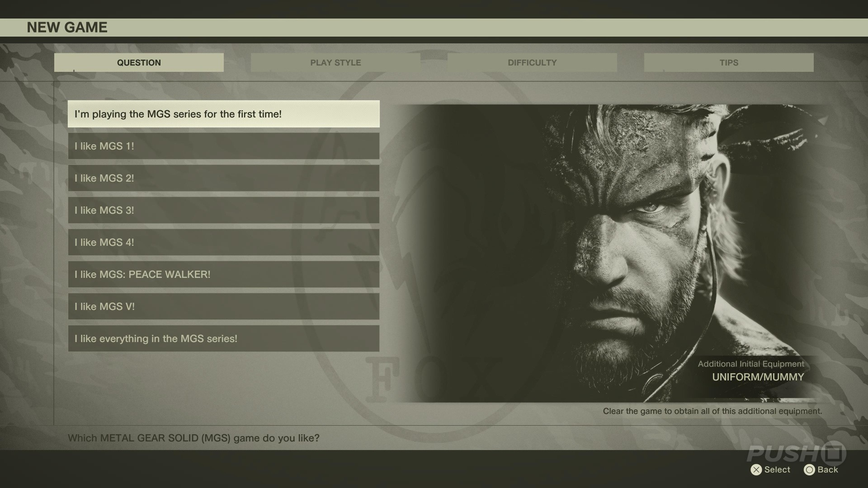
Task: Open the PLAY STYLE tab
Action: (335, 63)
